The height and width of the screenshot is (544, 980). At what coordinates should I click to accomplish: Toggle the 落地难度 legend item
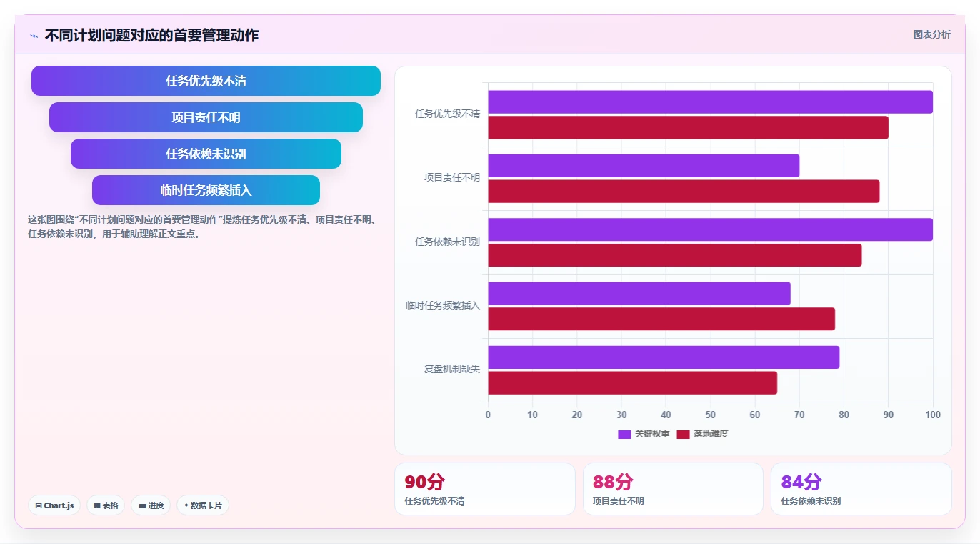(702, 434)
